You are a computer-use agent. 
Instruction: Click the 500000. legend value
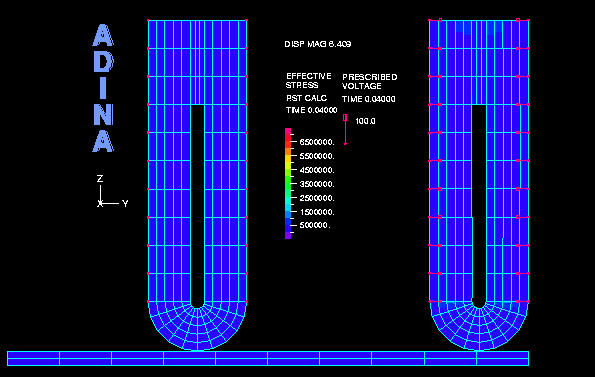(315, 225)
